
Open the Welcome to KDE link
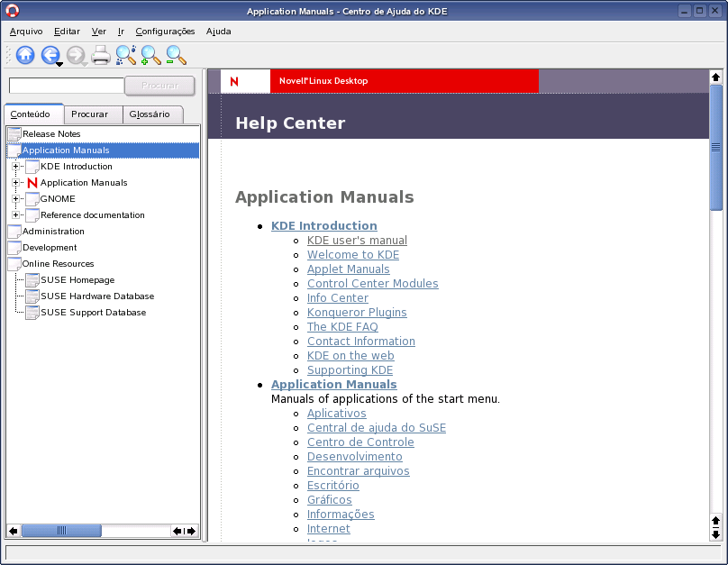353,255
